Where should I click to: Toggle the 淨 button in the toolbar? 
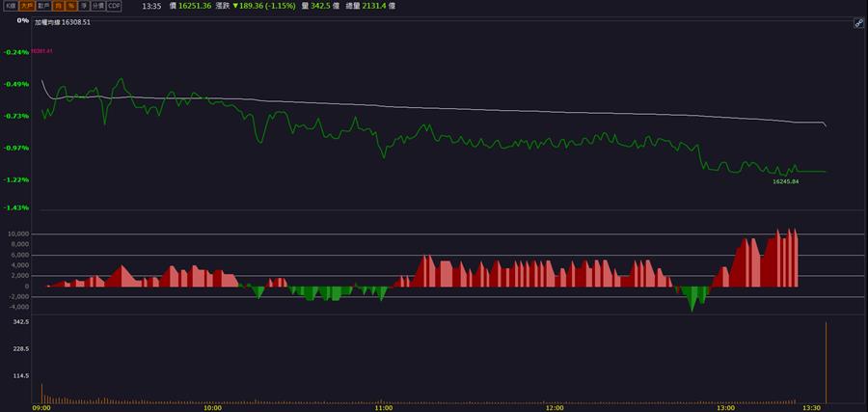point(84,6)
